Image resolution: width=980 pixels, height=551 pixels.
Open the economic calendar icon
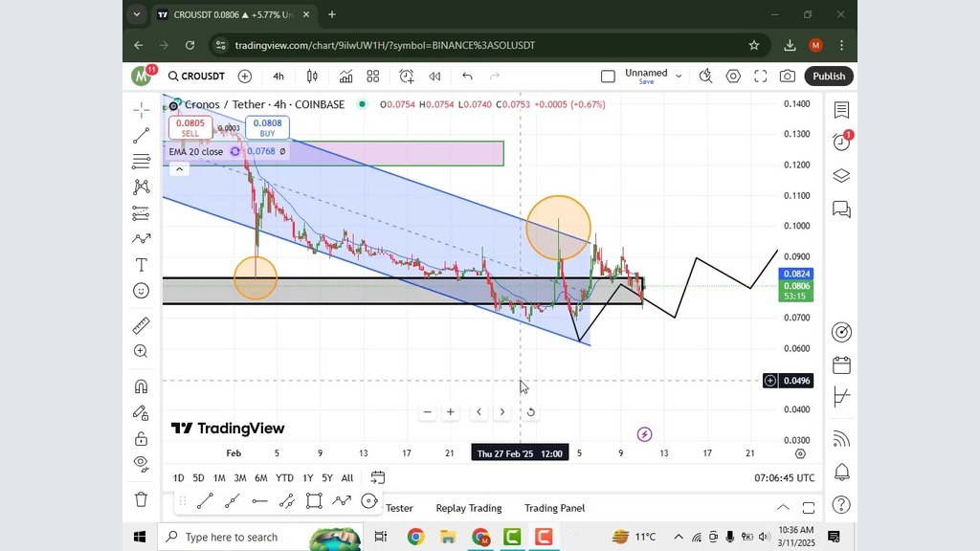click(x=841, y=364)
